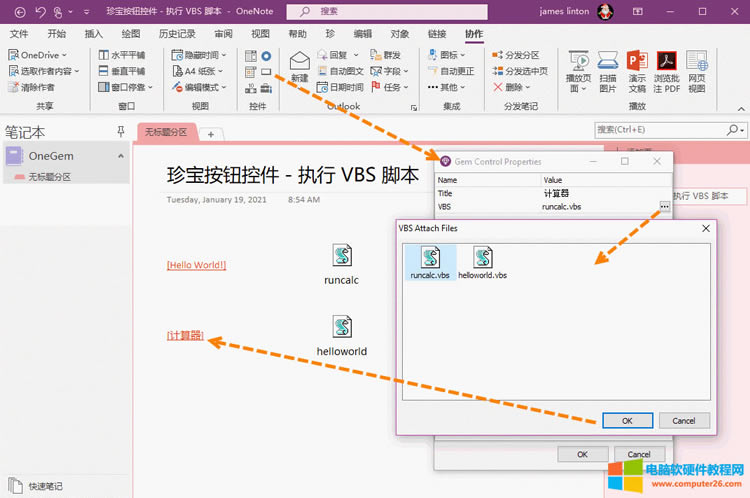Click the 新建 mail icon in ribbon

tap(299, 66)
